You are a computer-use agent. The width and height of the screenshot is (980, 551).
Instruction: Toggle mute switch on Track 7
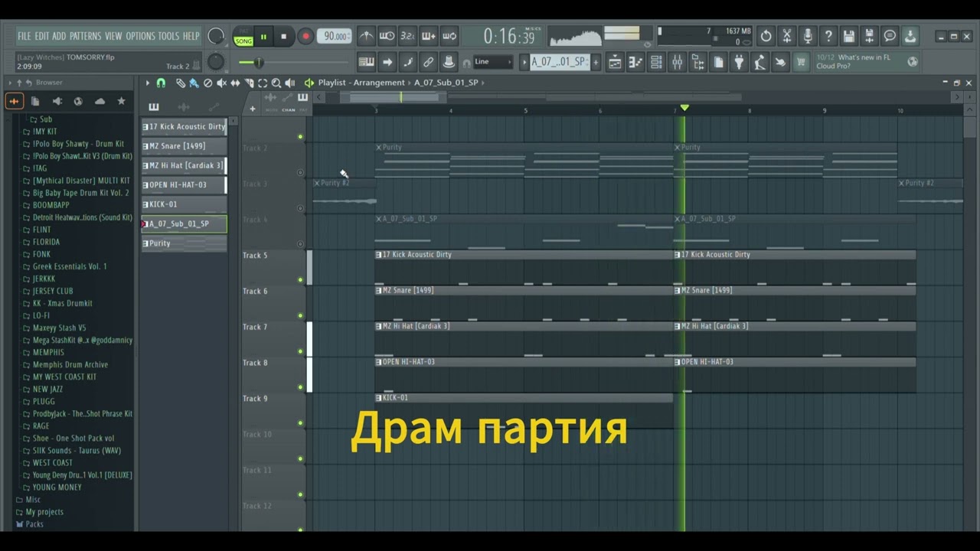[300, 351]
